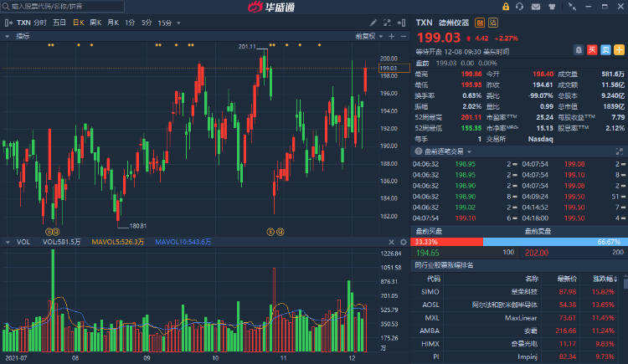Select the 日K daily candlestick tab

(79, 23)
